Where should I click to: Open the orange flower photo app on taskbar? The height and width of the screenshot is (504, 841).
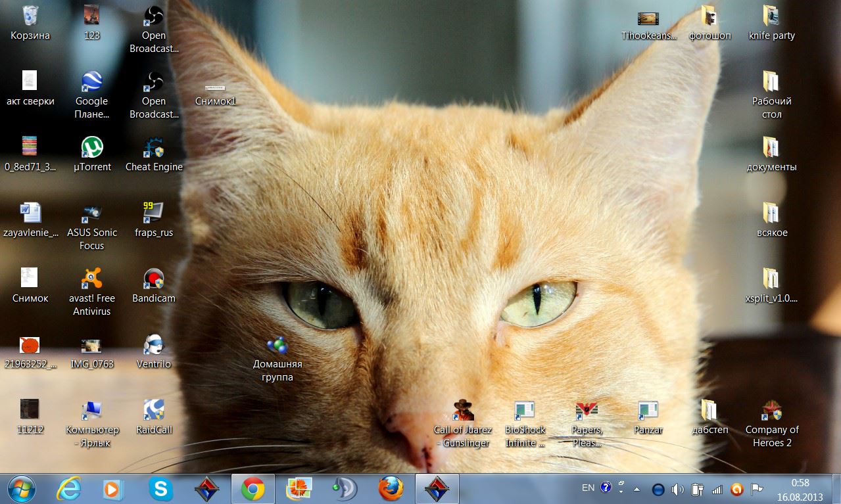point(299,488)
